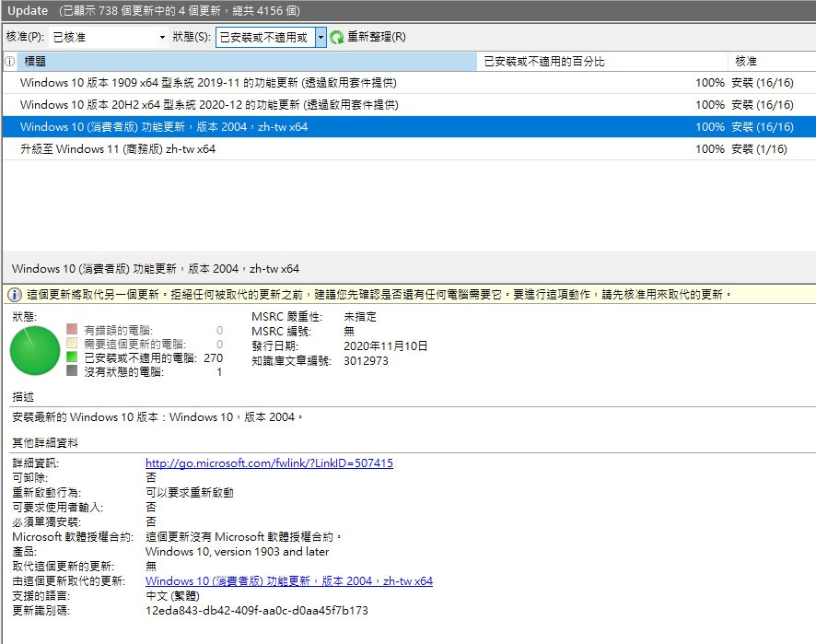Click green swatch for 已安裝或不適用的電腦
The width and height of the screenshot is (816, 644).
point(72,357)
